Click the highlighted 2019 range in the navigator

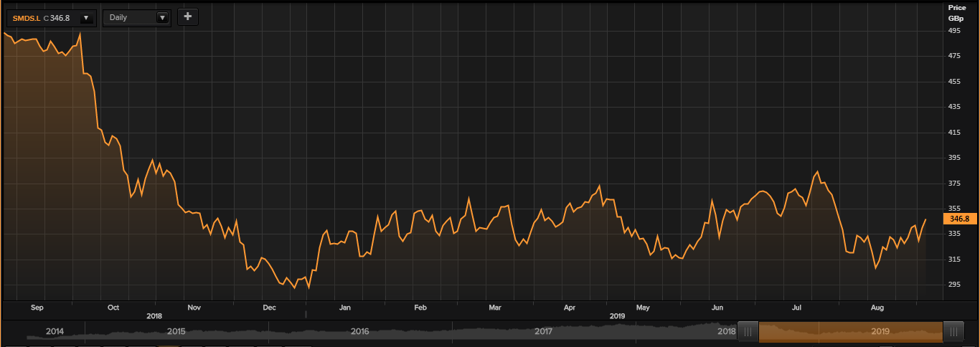pos(850,331)
